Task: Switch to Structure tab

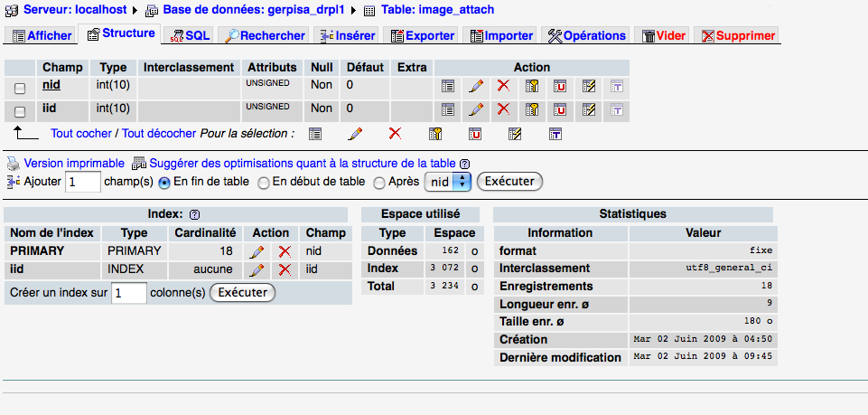Action: (120, 33)
